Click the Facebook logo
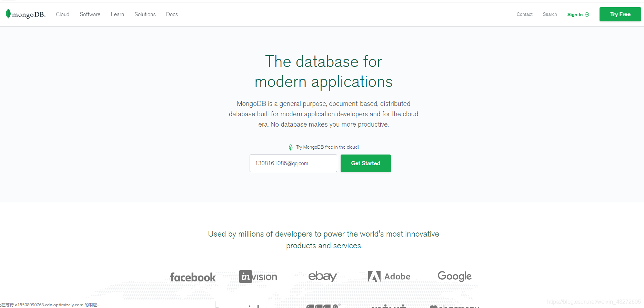This screenshot has width=644, height=308. (x=193, y=277)
